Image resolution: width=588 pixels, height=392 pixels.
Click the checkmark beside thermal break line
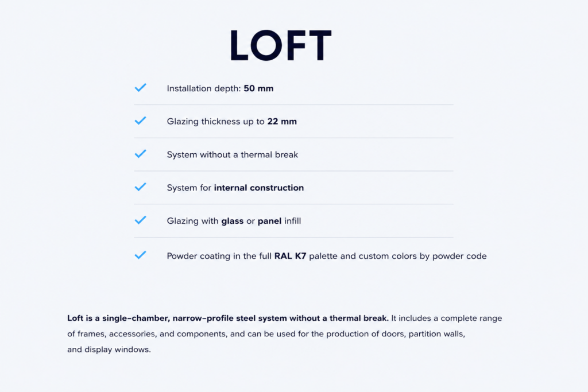[140, 154]
